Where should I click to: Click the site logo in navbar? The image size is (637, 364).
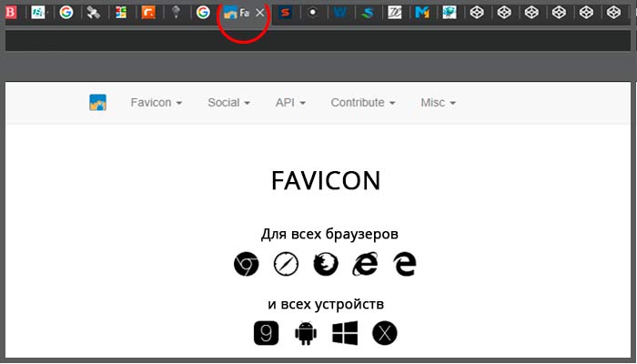(98, 102)
